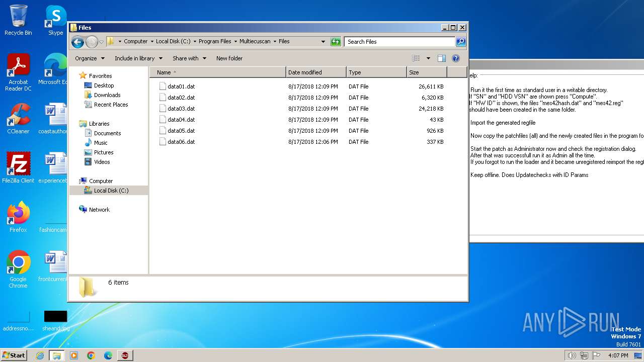The image size is (644, 362).
Task: Open the address bar history dropdown
Action: tap(323, 42)
